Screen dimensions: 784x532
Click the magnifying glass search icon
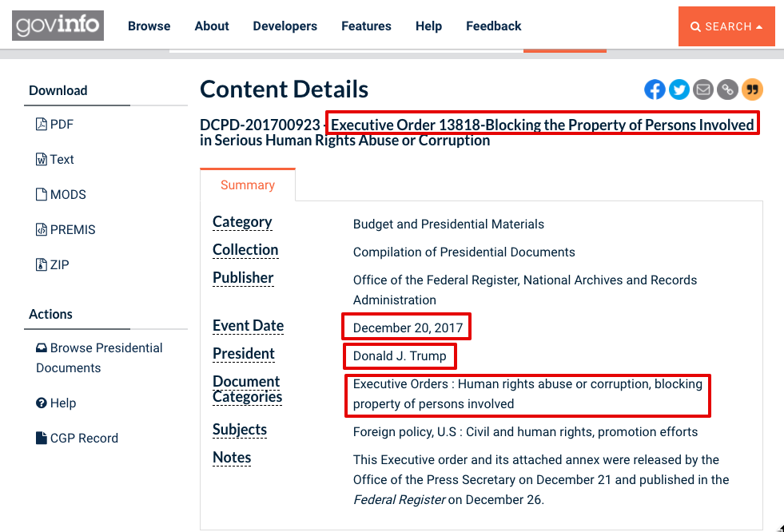point(695,26)
